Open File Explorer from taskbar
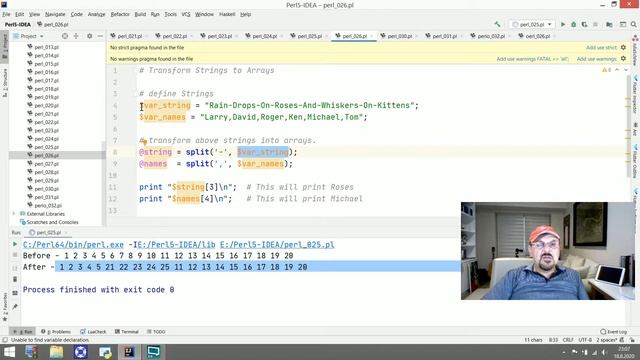This screenshot has height=360, width=640. coord(56,352)
